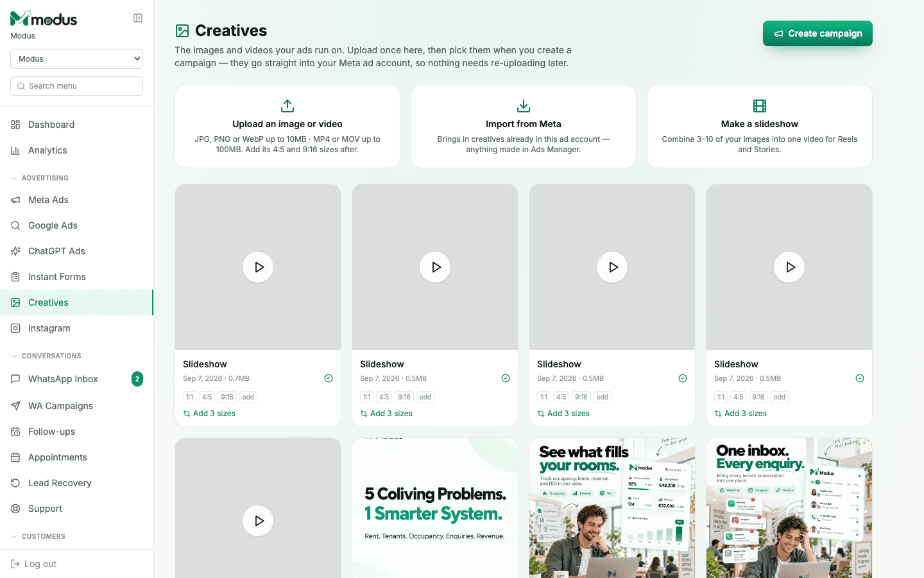Play the 0.7MB Slideshow video

(258, 267)
